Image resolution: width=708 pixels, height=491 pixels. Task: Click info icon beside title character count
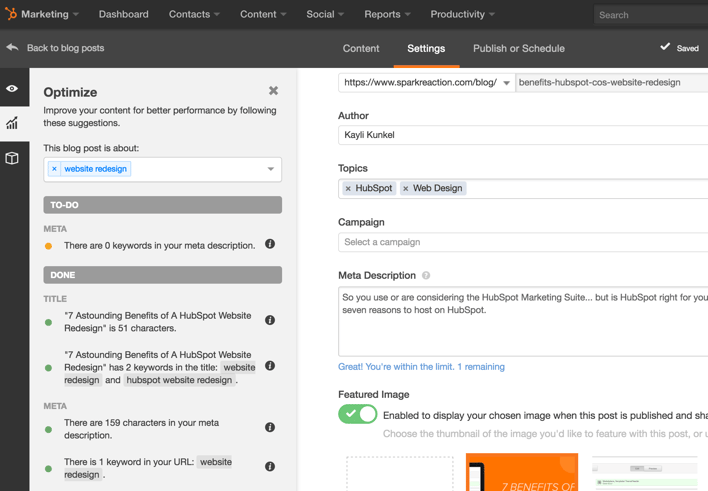270,321
